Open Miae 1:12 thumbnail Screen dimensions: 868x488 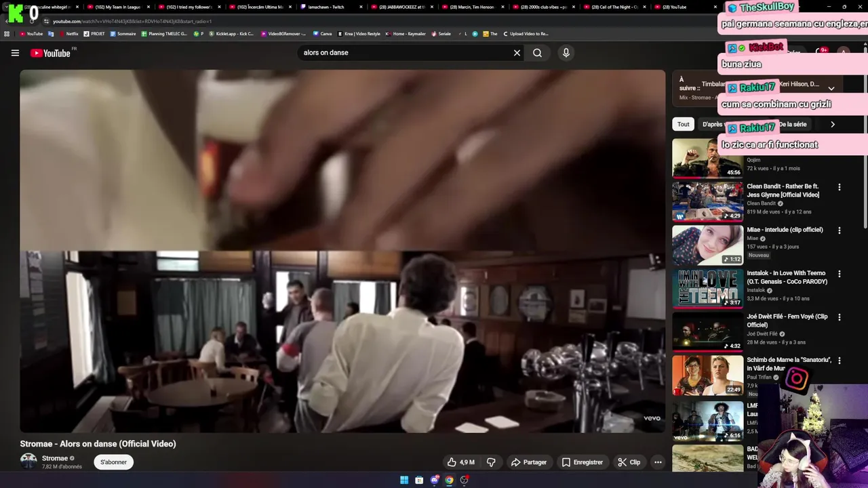(707, 245)
